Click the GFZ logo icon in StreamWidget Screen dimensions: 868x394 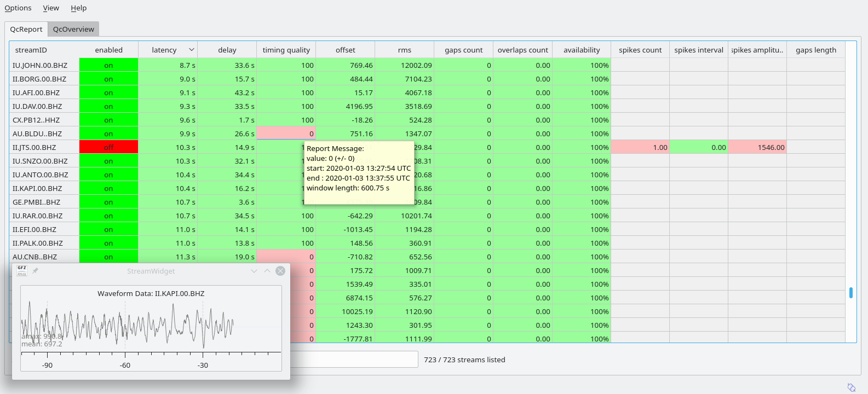point(22,271)
